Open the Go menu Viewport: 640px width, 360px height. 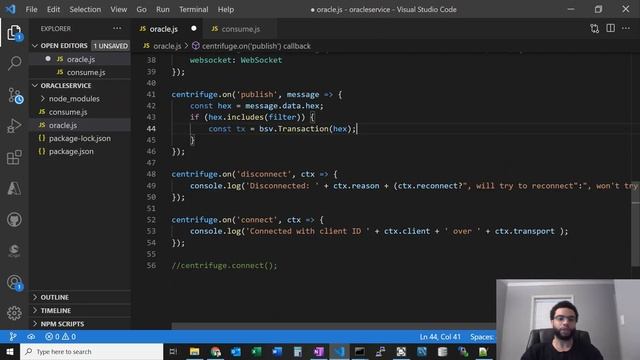[141, 9]
